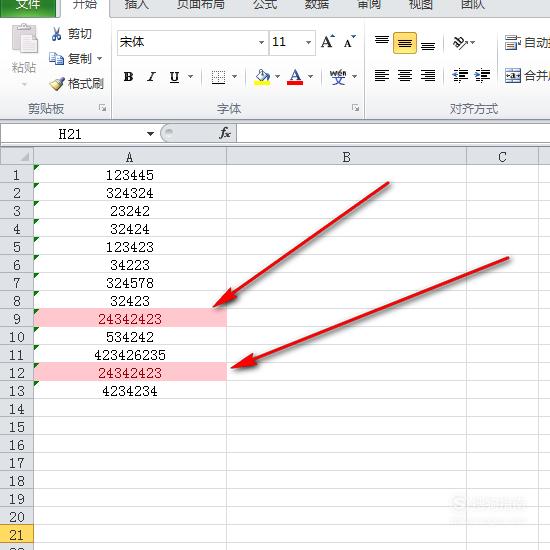The height and width of the screenshot is (550, 550).
Task: Copy using the 复制 button
Action: (71, 59)
